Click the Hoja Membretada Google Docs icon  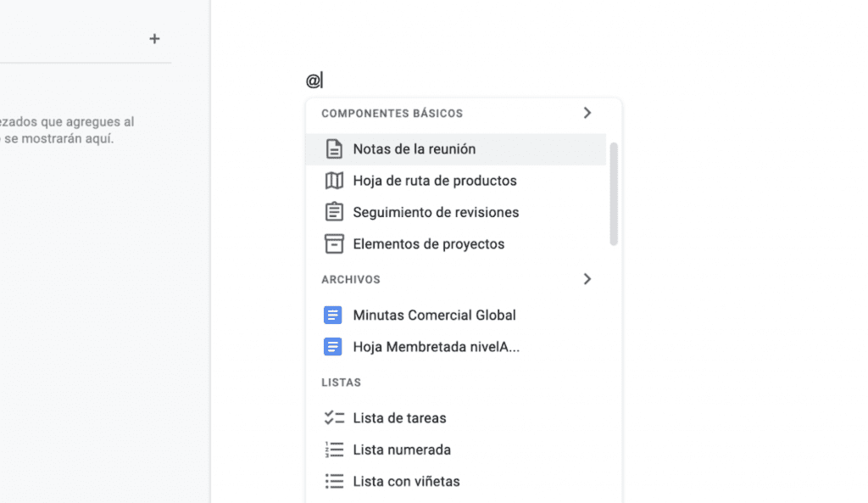(x=334, y=347)
